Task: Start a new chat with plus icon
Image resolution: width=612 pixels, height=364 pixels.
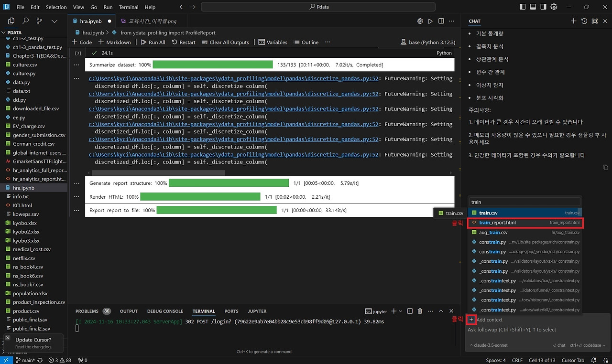Action: click(574, 21)
